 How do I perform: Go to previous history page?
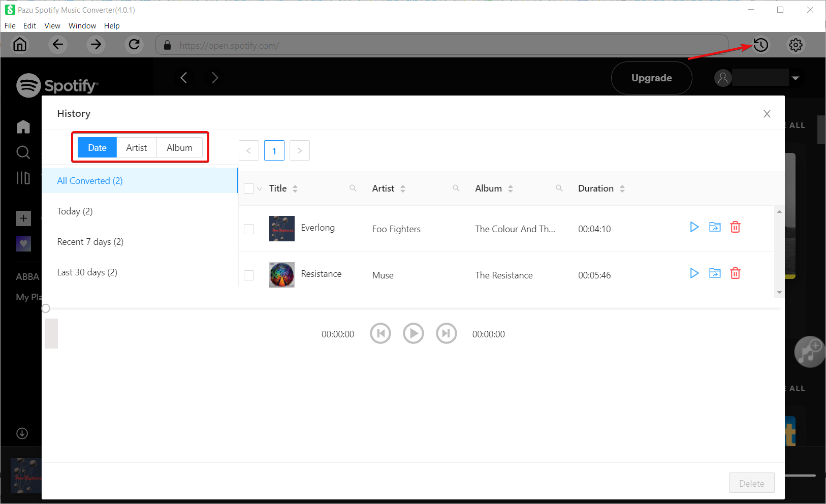pyautogui.click(x=249, y=150)
